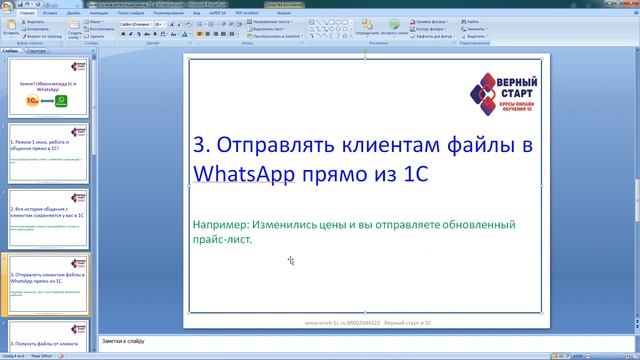Underline the selected text

click(x=139, y=34)
